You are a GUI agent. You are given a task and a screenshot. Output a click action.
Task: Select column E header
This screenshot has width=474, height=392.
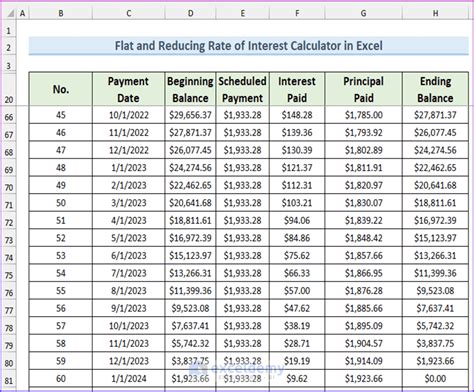coord(243,13)
